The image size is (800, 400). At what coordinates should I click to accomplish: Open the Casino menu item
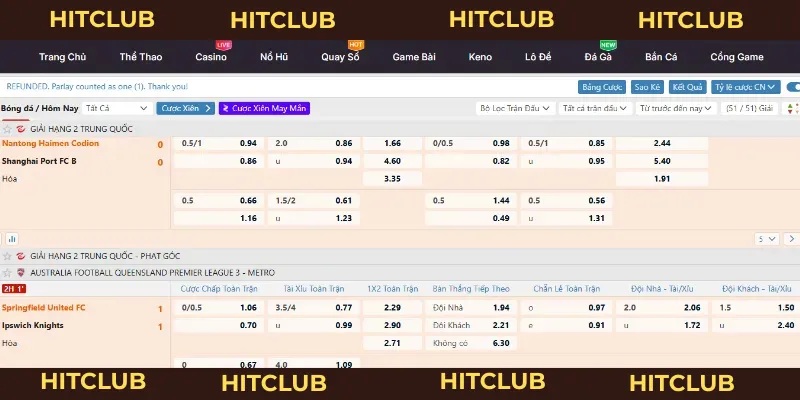click(211, 57)
